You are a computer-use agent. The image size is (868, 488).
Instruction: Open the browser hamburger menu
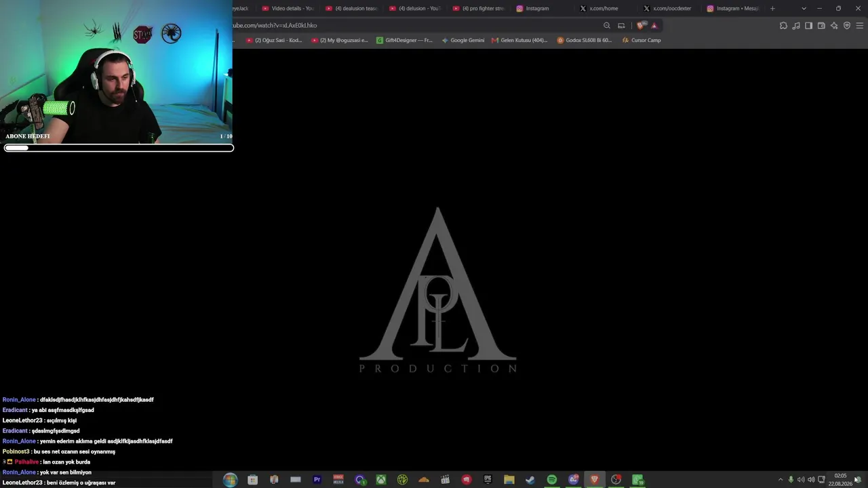860,26
